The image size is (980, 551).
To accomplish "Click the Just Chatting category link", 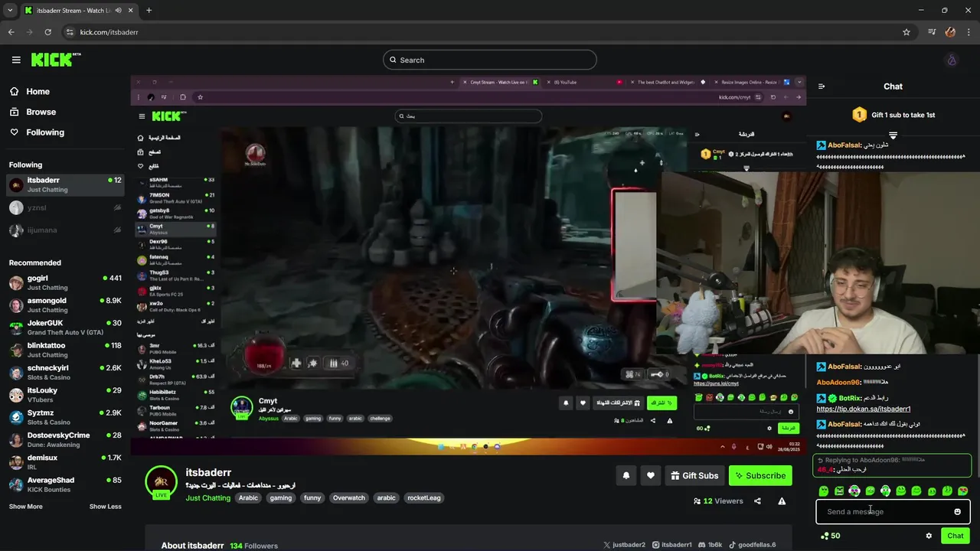I will [x=207, y=498].
